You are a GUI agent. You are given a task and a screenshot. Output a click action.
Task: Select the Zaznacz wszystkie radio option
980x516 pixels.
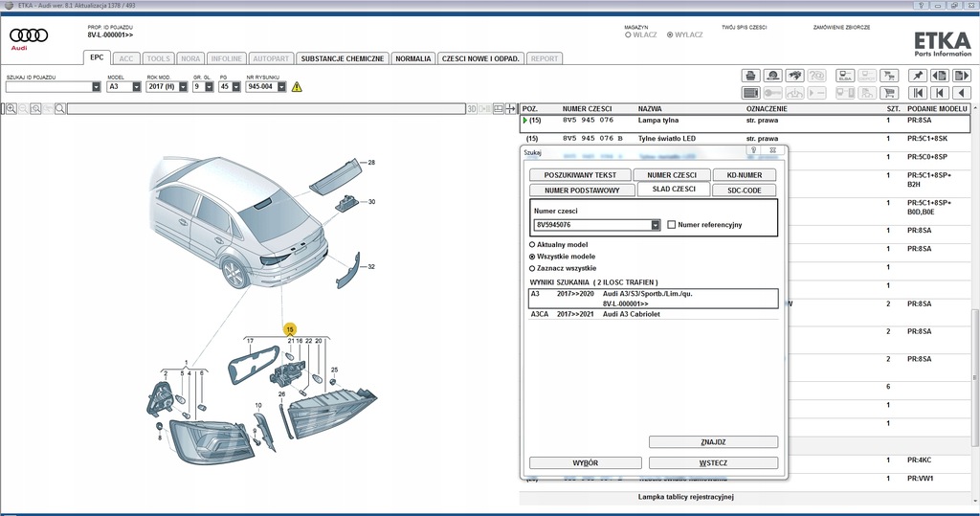tap(533, 269)
